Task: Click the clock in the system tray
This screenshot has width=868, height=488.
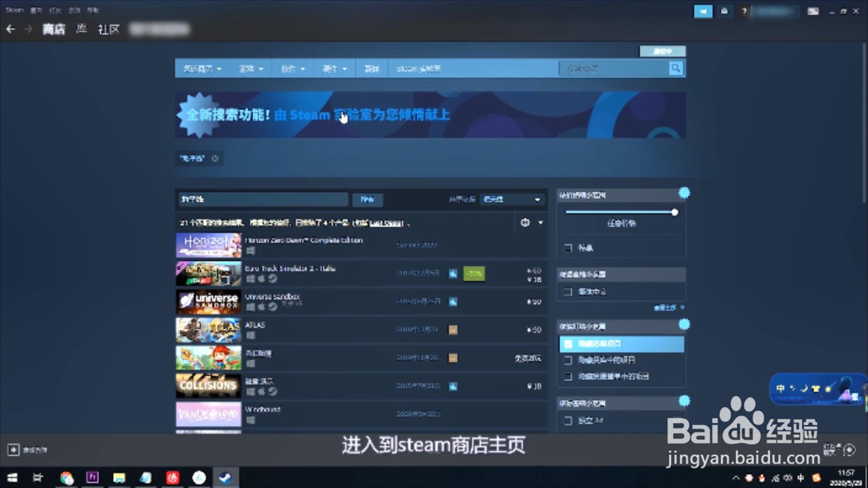Action: click(x=845, y=478)
